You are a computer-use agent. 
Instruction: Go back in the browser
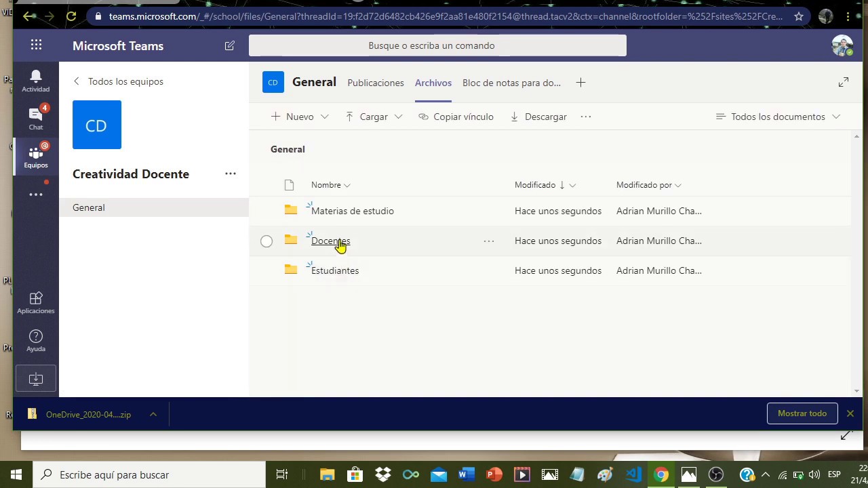[x=28, y=16]
